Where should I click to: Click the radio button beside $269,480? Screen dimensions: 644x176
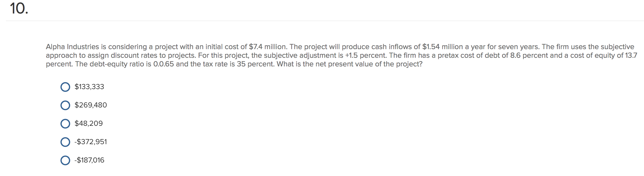tap(65, 105)
